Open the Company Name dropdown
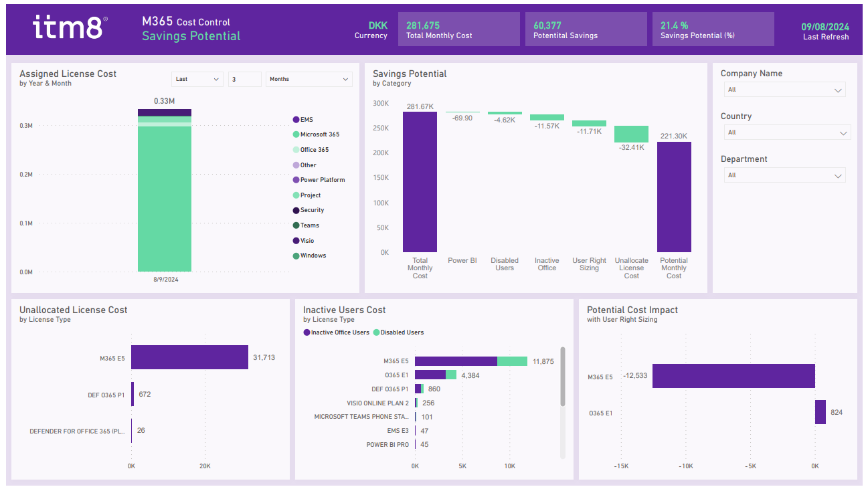The image size is (868, 491). (784, 90)
